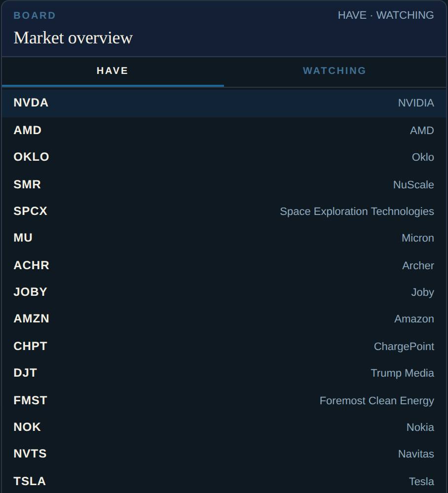The height and width of the screenshot is (493, 448).
Task: Click the Tesla company name
Action: [x=421, y=481]
